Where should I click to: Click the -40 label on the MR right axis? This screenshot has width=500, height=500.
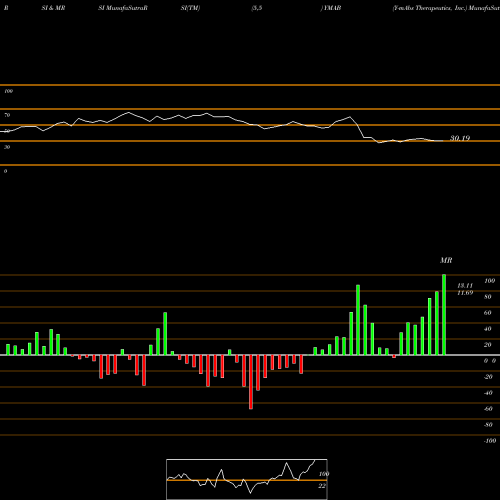pyautogui.click(x=488, y=393)
